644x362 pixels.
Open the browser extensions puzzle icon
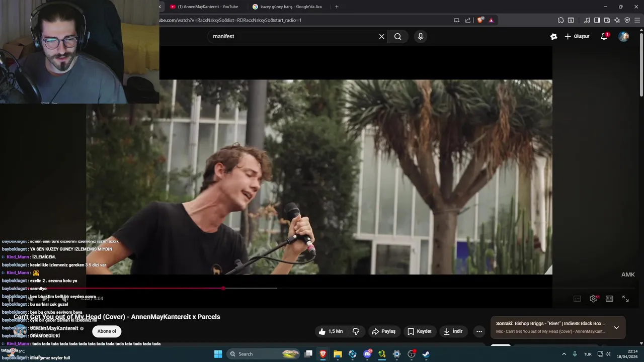click(561, 20)
